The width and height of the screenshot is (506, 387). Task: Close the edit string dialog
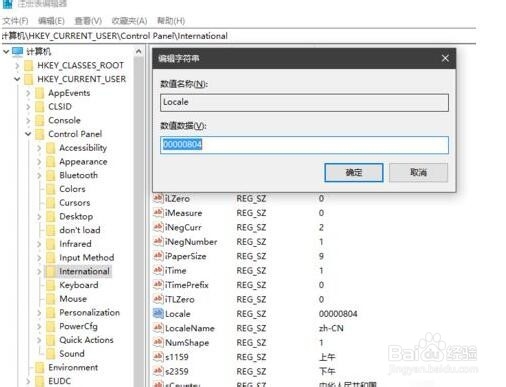point(445,58)
